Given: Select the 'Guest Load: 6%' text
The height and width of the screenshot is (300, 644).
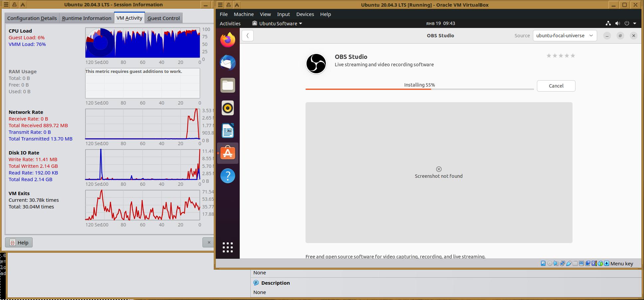Looking at the screenshot, I should pos(27,38).
